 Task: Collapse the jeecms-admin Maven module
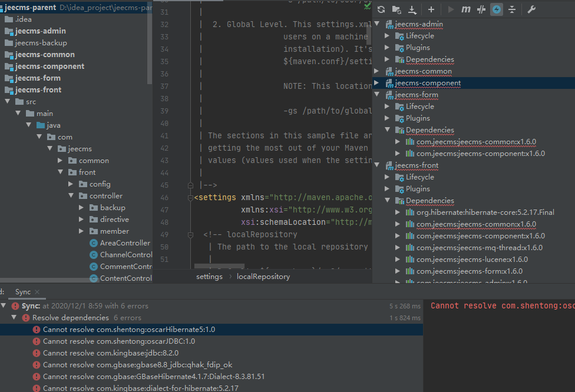tap(377, 24)
